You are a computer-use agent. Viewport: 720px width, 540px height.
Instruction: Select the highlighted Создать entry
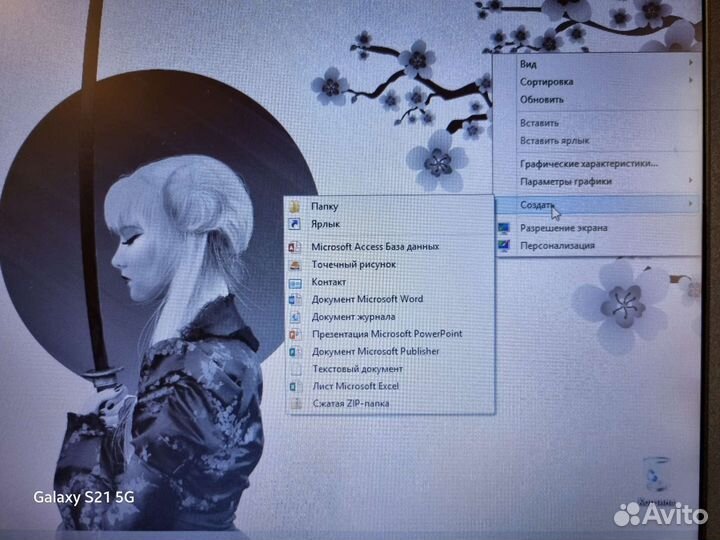coord(597,205)
